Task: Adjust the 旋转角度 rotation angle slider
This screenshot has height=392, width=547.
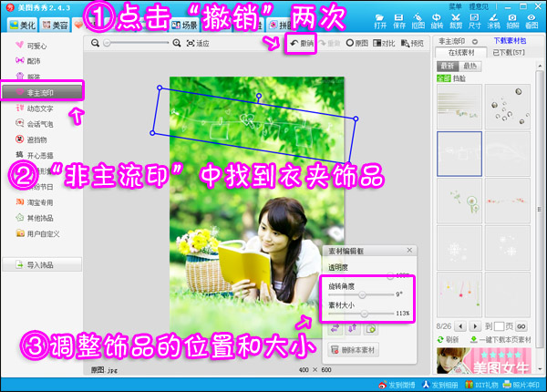Action: click(x=362, y=294)
